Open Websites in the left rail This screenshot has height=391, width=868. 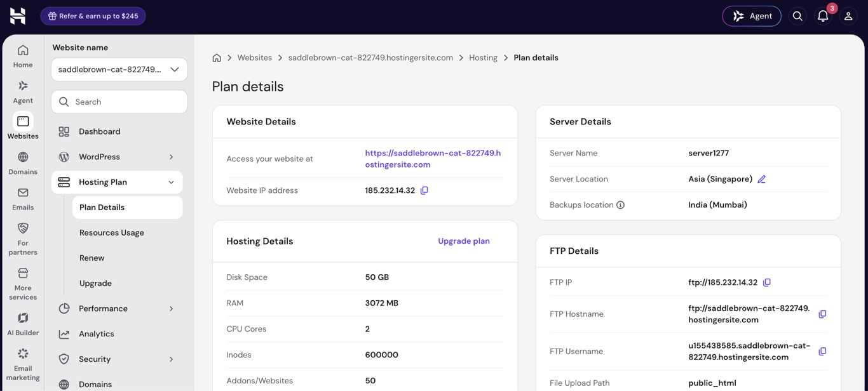(23, 127)
